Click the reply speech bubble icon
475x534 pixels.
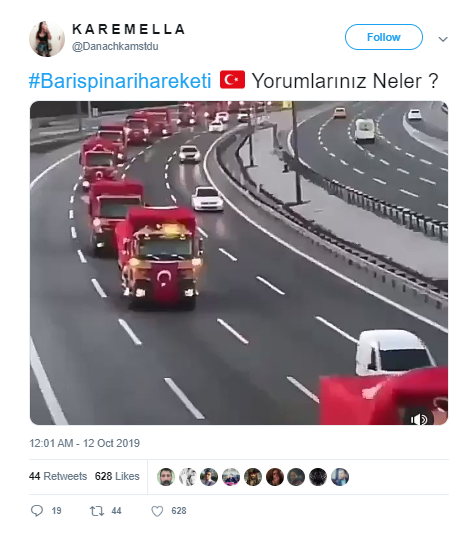tap(37, 511)
